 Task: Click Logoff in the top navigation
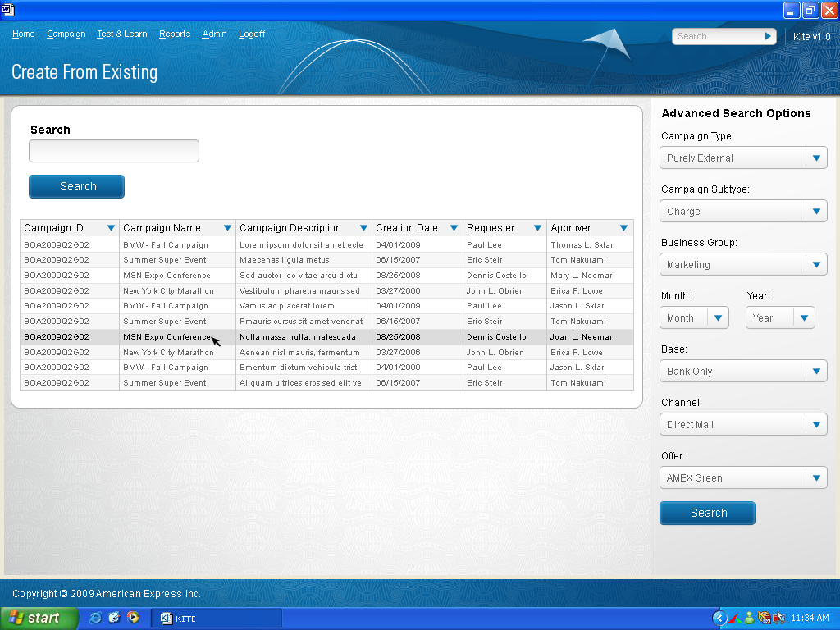point(252,34)
